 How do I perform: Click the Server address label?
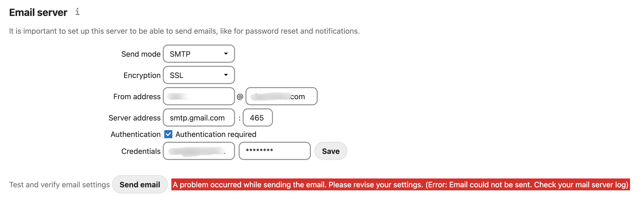pos(134,118)
